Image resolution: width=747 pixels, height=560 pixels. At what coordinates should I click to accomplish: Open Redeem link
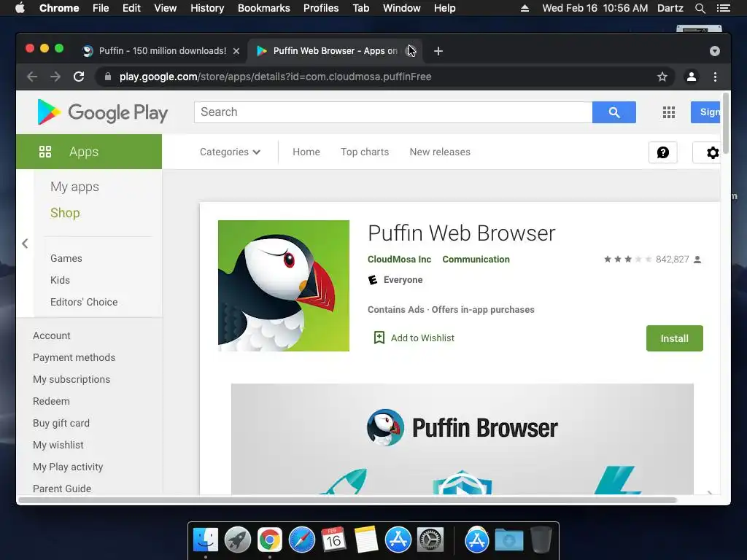[x=51, y=402]
